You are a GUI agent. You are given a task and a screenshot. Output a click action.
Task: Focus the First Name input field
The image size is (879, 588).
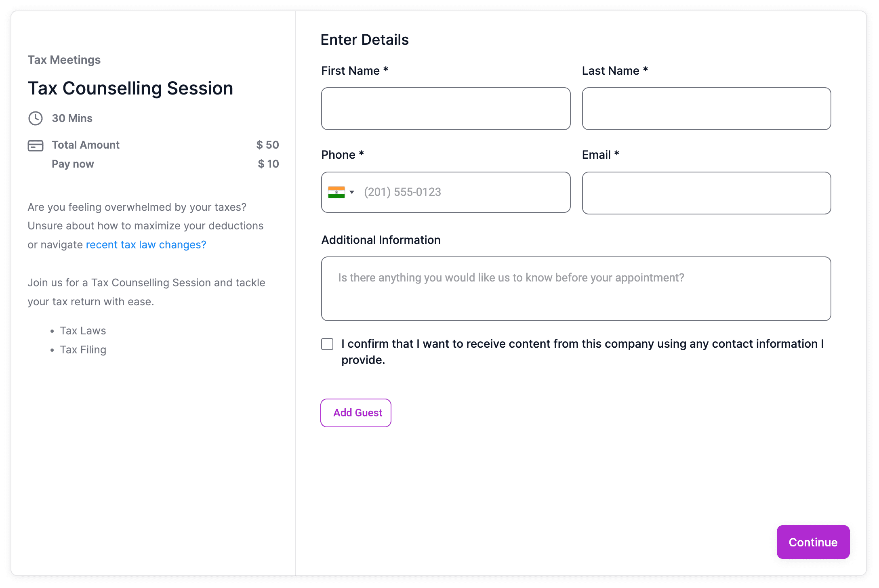tap(446, 109)
